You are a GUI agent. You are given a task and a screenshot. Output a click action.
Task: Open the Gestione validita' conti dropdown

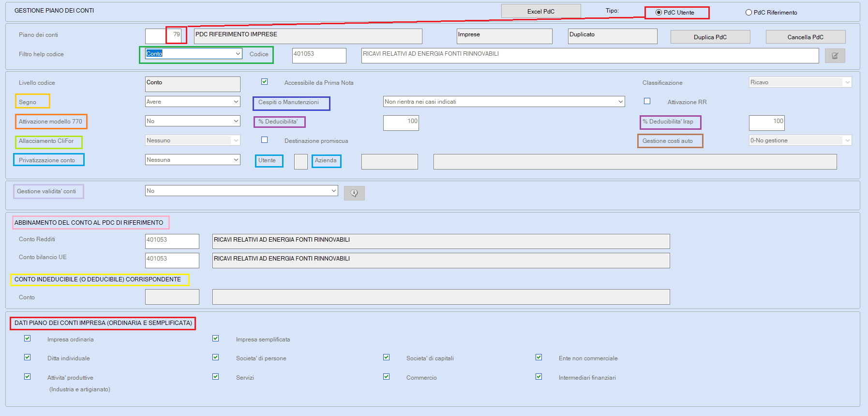pyautogui.click(x=241, y=191)
